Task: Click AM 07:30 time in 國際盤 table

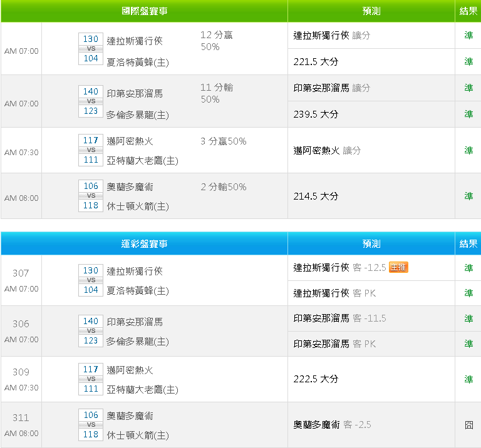Action: [x=21, y=152]
